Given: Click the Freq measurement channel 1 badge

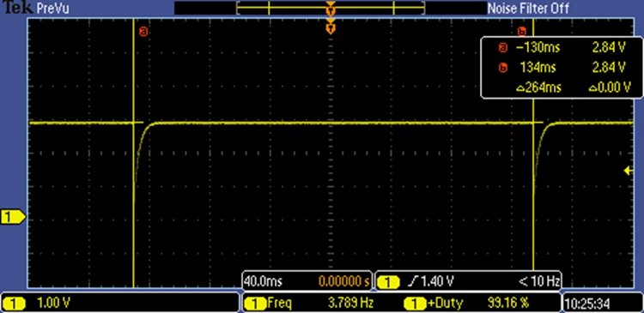Looking at the screenshot, I should [x=255, y=304].
